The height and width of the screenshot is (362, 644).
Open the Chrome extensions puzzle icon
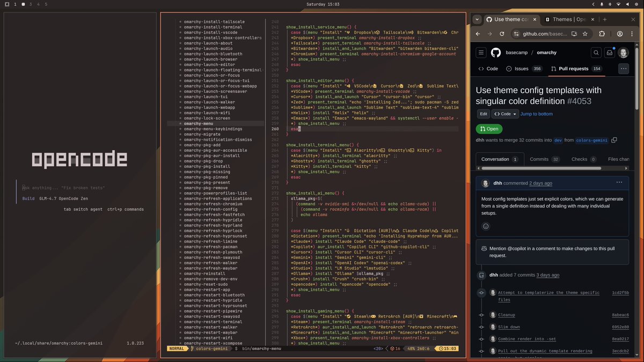pyautogui.click(x=602, y=33)
